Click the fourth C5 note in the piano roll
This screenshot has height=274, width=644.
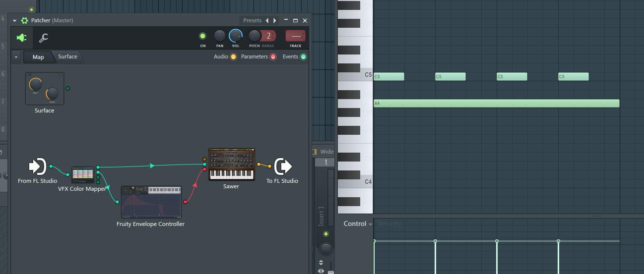point(574,77)
